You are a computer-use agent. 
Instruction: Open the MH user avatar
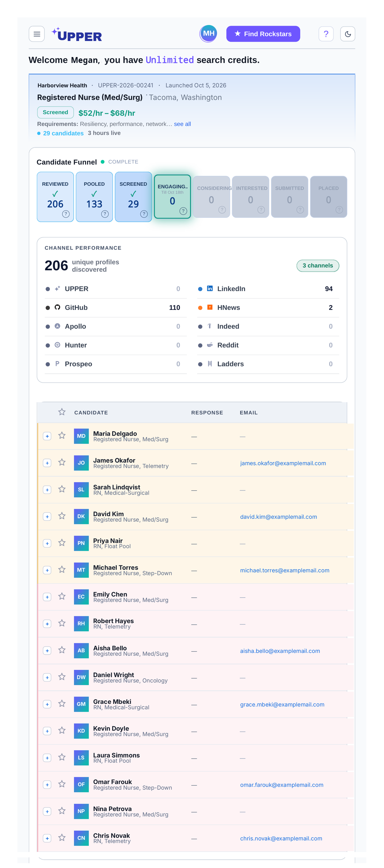coord(208,34)
